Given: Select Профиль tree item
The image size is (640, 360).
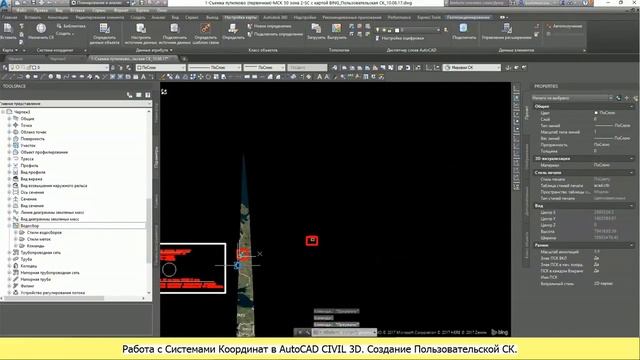Looking at the screenshot, I should [29, 166].
